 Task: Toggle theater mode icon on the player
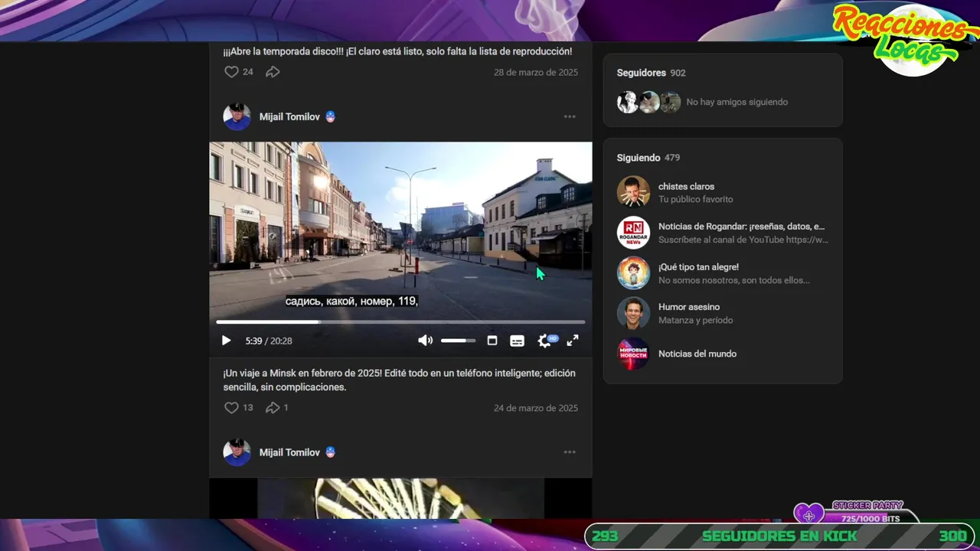(x=492, y=341)
